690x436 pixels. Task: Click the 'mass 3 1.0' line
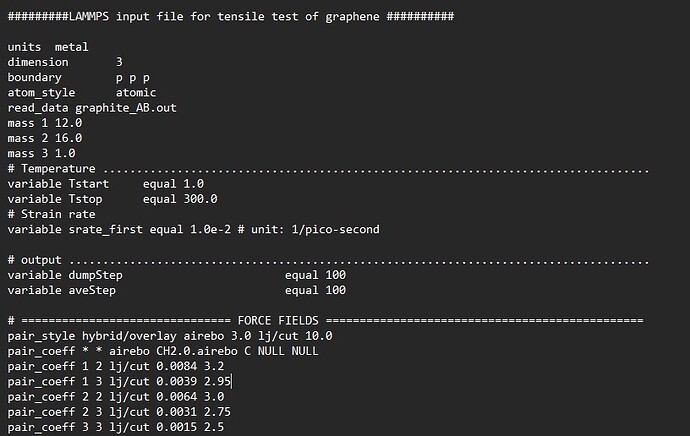pos(41,153)
